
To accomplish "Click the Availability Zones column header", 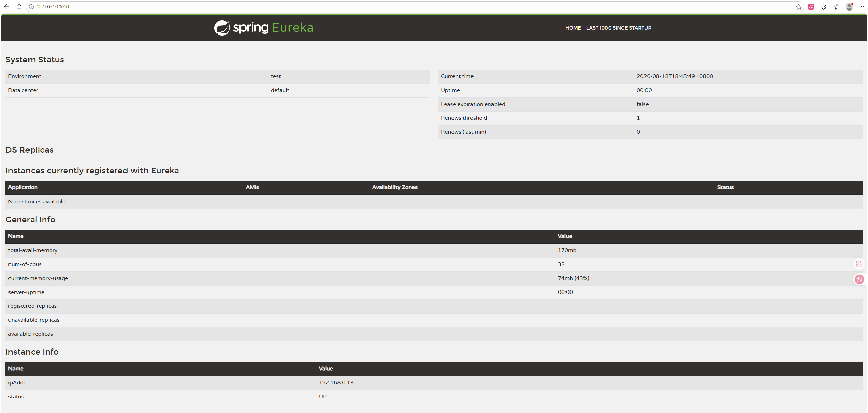I will point(395,187).
